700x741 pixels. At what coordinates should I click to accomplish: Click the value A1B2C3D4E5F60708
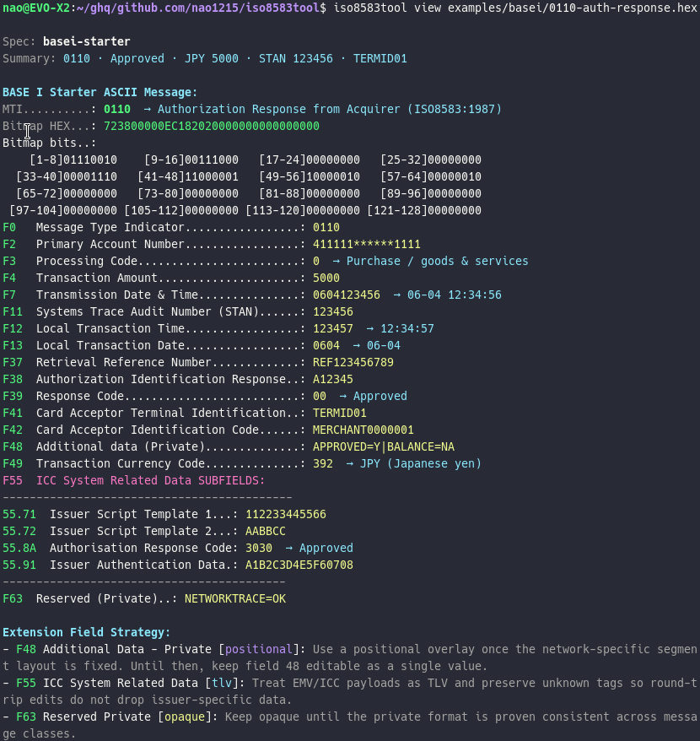coord(299,565)
